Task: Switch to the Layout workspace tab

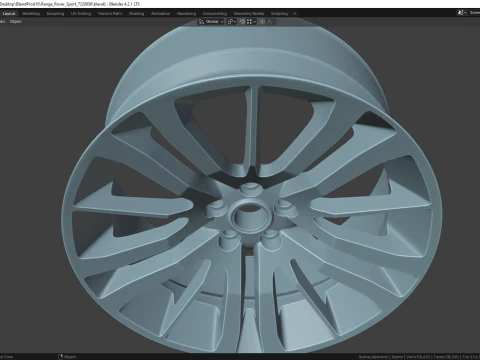Action: (x=9, y=14)
